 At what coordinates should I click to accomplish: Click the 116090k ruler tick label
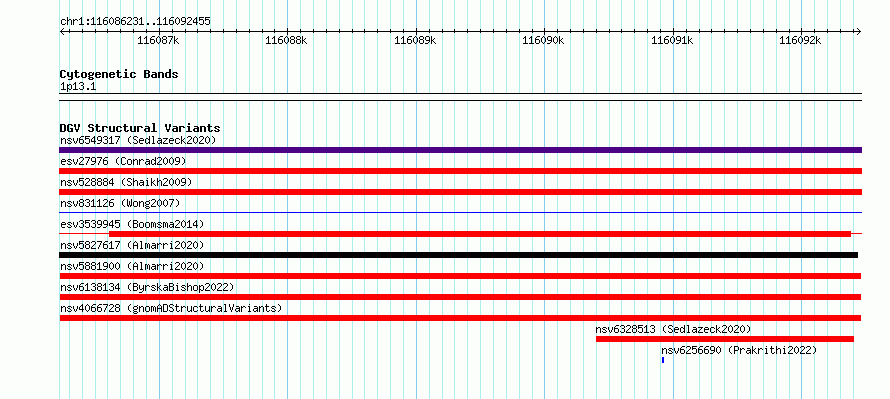pyautogui.click(x=544, y=40)
